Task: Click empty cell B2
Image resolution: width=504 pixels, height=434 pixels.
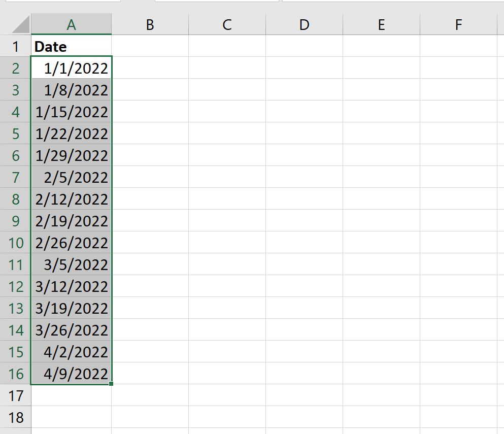Action: pos(150,68)
